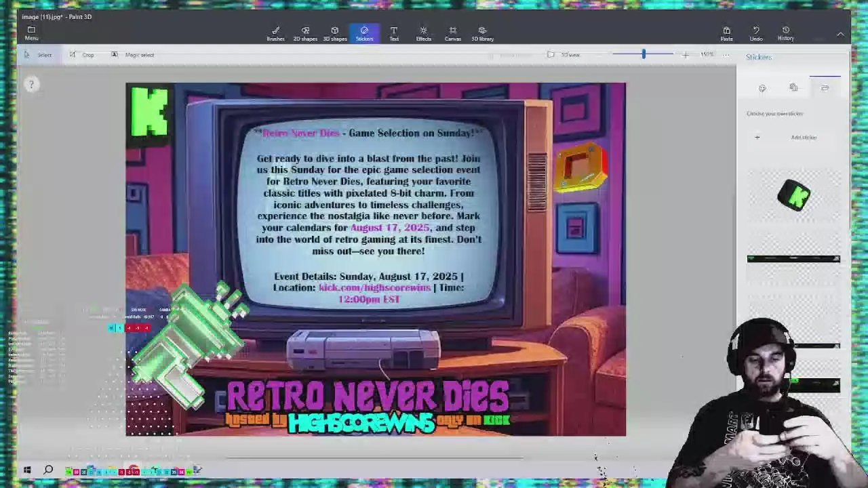Image resolution: width=868 pixels, height=488 pixels.
Task: Click the orange 3D cube sticker on canvas
Action: click(x=582, y=166)
